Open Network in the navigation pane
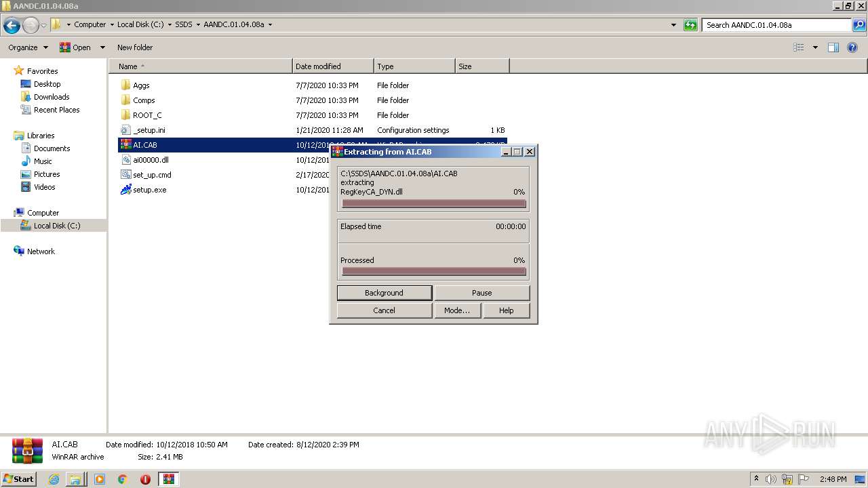 (x=41, y=251)
